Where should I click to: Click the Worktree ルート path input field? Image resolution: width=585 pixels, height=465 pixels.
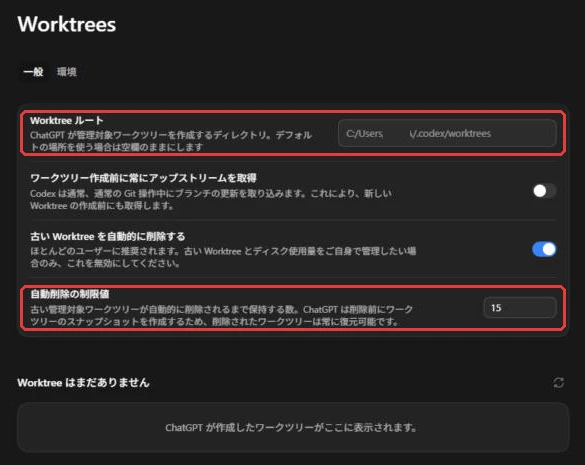(447, 133)
